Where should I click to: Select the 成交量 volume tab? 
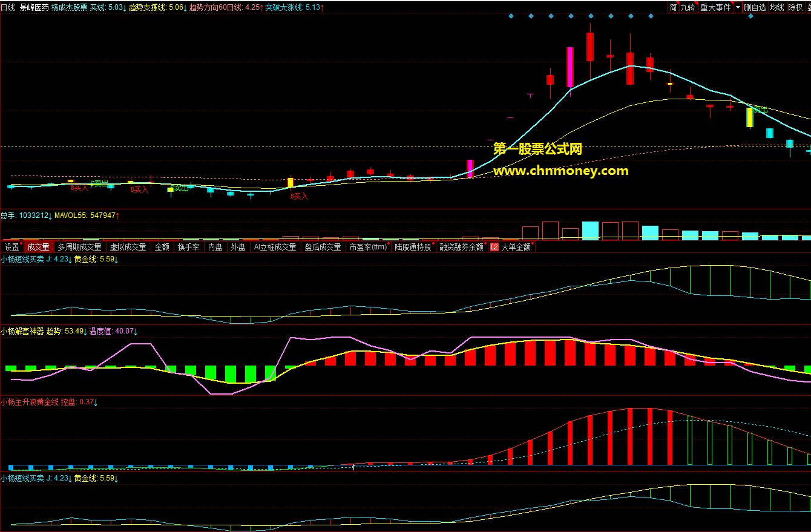tap(38, 247)
